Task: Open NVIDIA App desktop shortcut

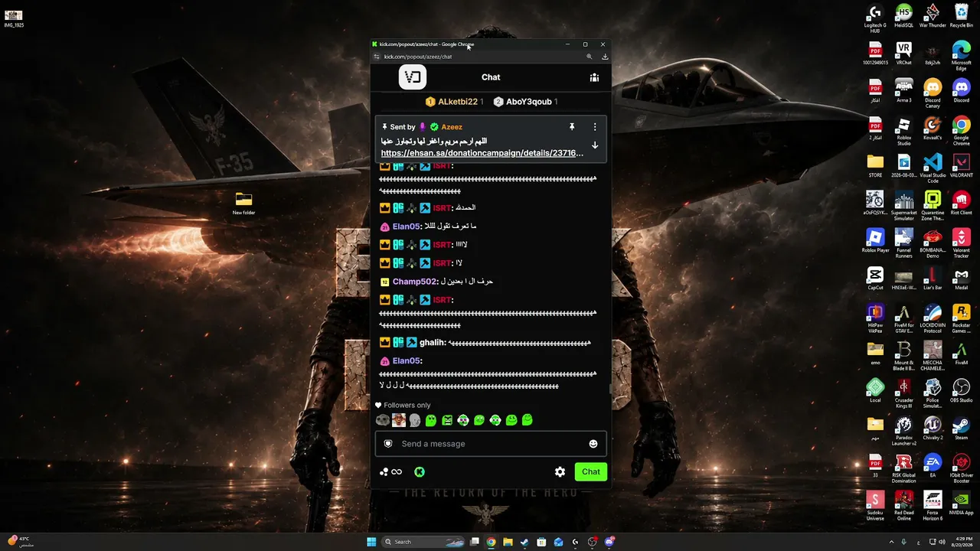Action: [962, 504]
